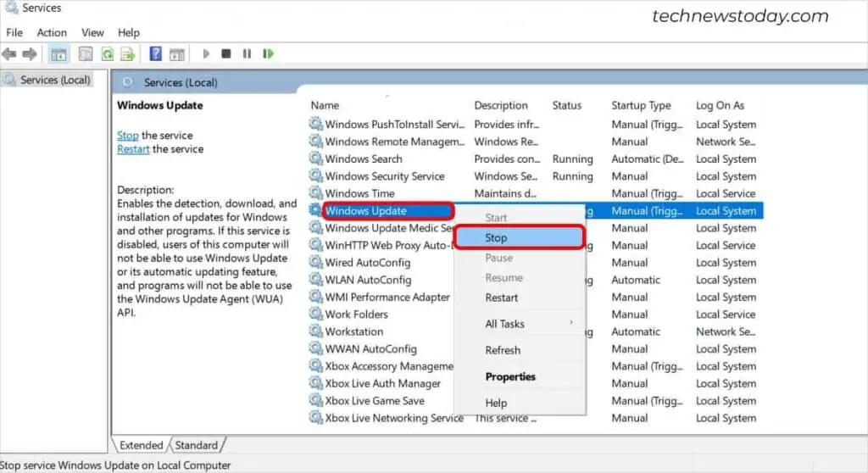The image size is (868, 473).
Task: Click the Restart Service toolbar icon
Action: click(x=269, y=53)
